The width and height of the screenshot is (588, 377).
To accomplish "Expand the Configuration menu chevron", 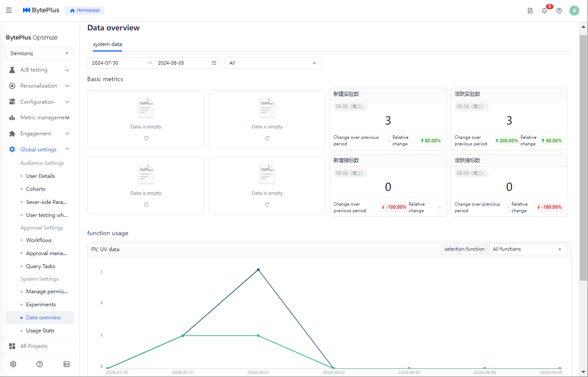I will tap(67, 102).
